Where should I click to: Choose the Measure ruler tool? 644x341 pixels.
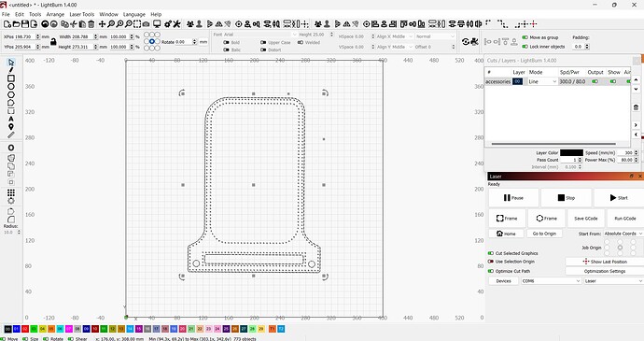(x=11, y=135)
